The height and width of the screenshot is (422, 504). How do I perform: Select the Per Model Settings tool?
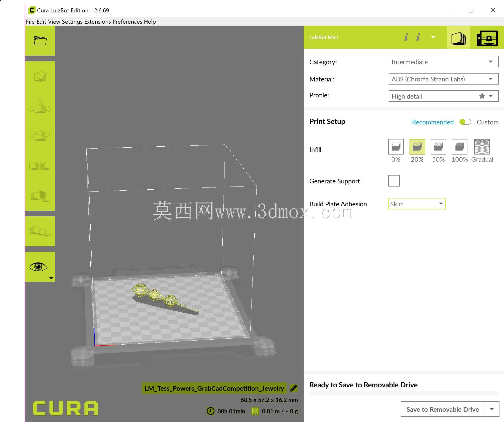(x=40, y=195)
